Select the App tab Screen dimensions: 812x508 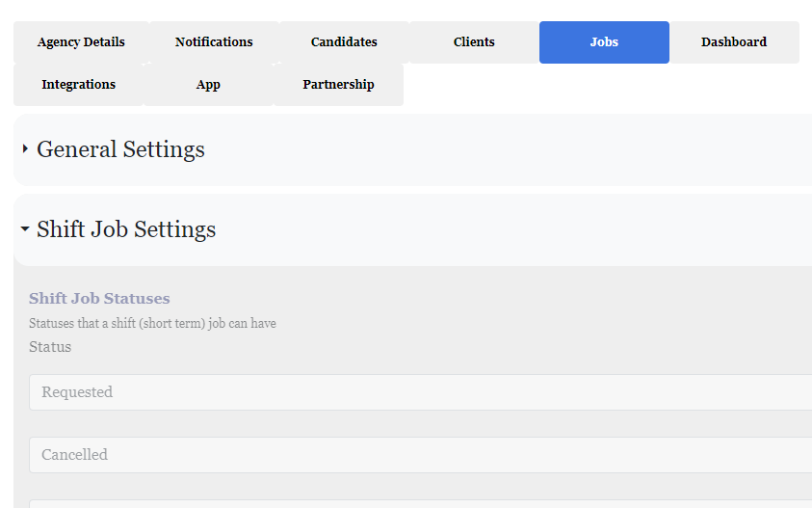click(208, 85)
